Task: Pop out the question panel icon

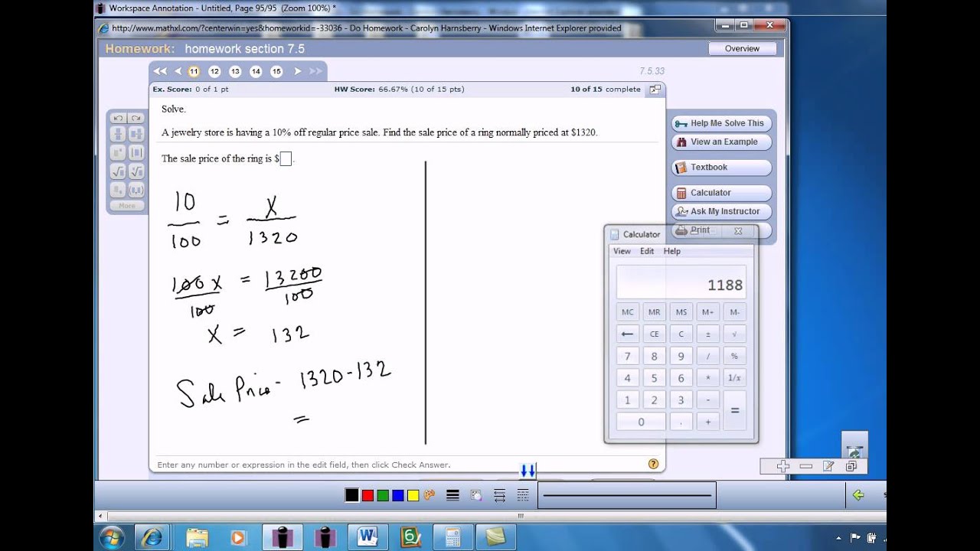Action: click(x=655, y=90)
